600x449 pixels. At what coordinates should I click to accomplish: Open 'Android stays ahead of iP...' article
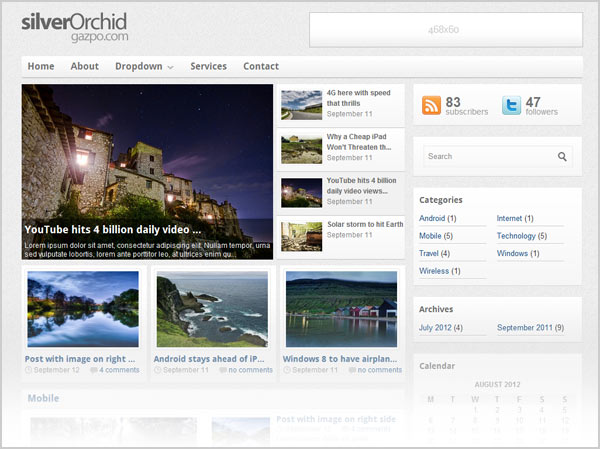coord(209,359)
